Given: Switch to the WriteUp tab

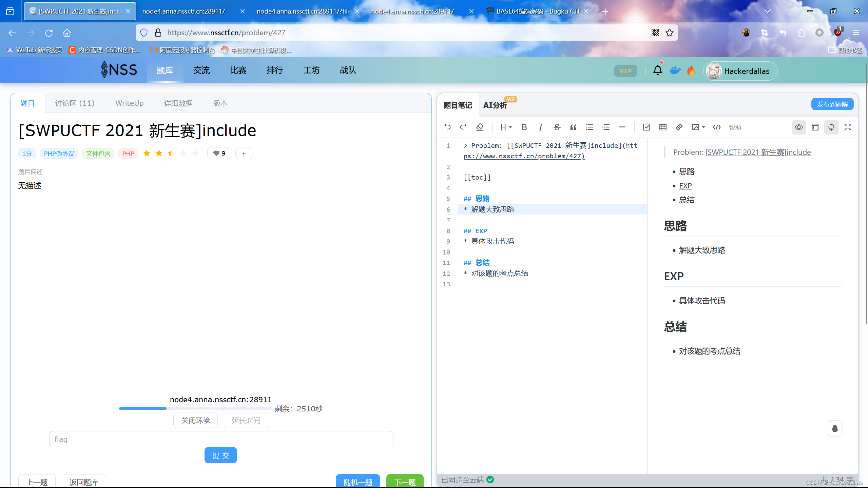Looking at the screenshot, I should (x=129, y=103).
